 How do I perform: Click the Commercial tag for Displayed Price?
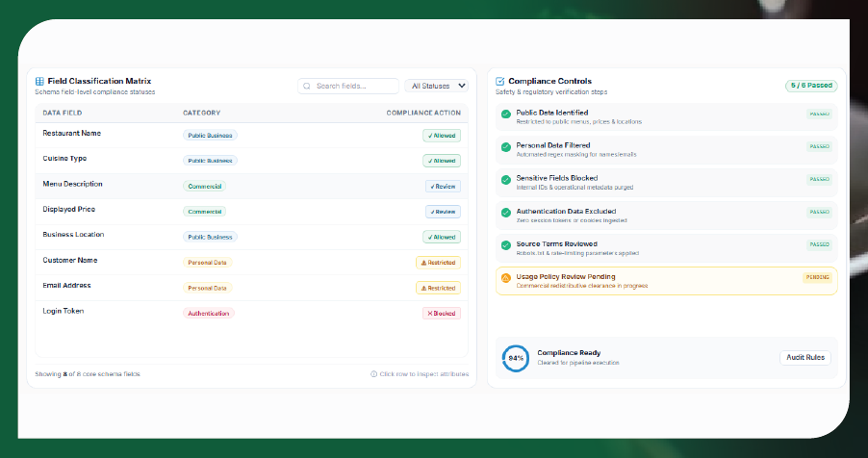[x=205, y=212]
